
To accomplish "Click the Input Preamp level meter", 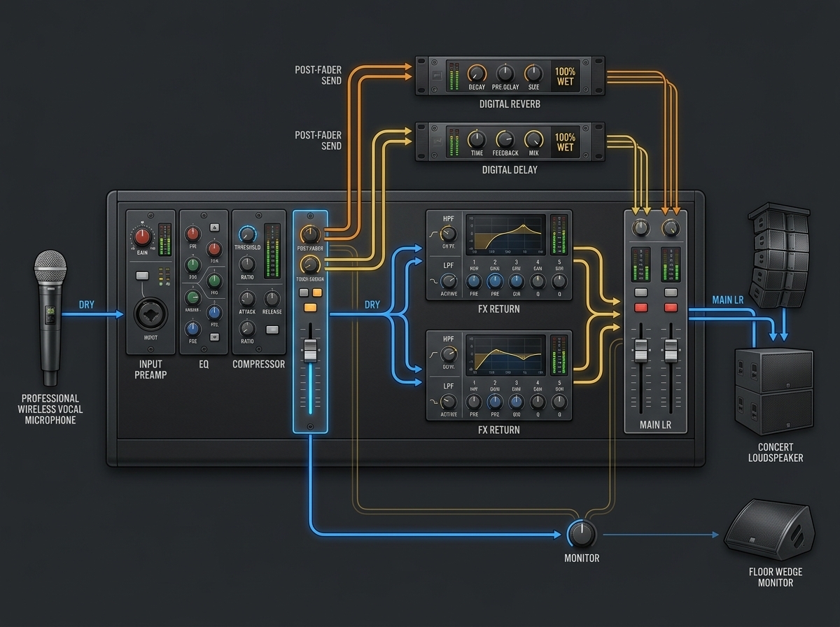I will pyautogui.click(x=165, y=239).
